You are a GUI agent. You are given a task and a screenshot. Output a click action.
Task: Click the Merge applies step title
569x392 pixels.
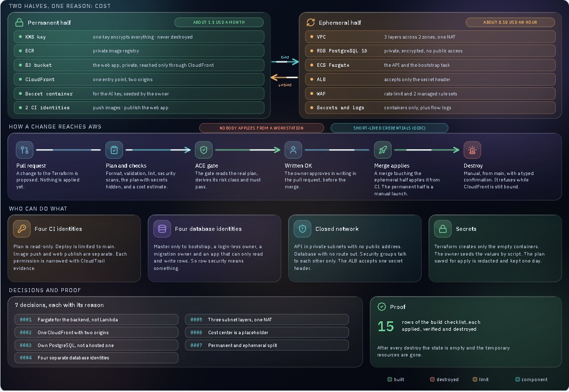tap(392, 166)
